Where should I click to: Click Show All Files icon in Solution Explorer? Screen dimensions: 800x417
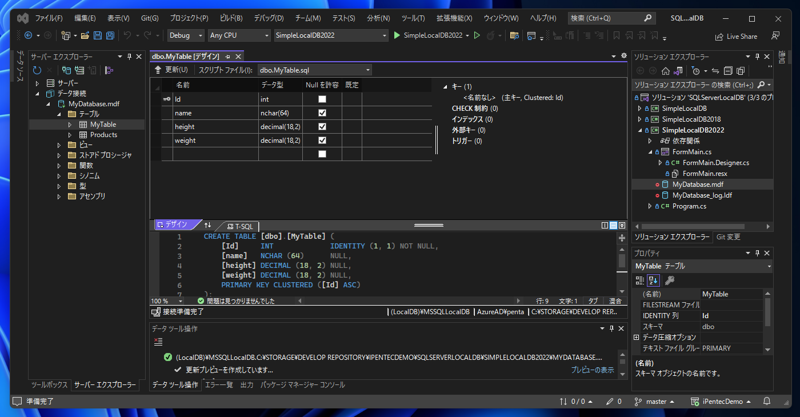[x=741, y=71]
